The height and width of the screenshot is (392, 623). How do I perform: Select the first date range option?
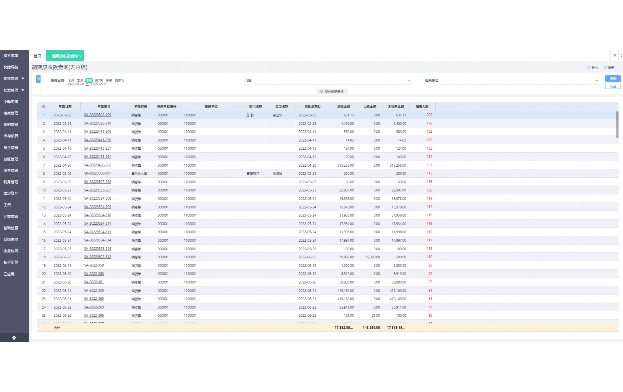click(71, 80)
